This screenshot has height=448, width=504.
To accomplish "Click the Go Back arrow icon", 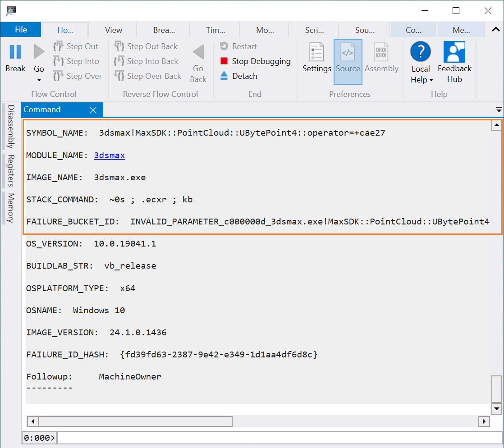I will (x=198, y=52).
